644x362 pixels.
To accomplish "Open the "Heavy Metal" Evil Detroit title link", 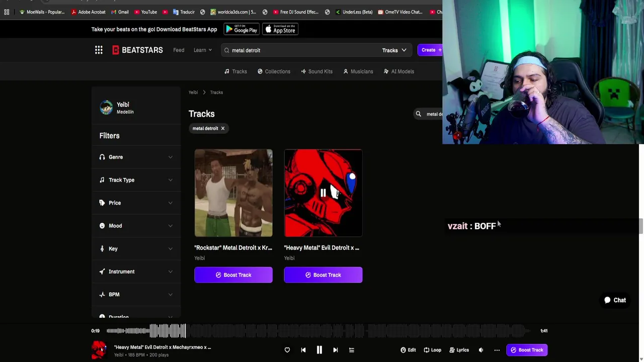I will coord(321,247).
